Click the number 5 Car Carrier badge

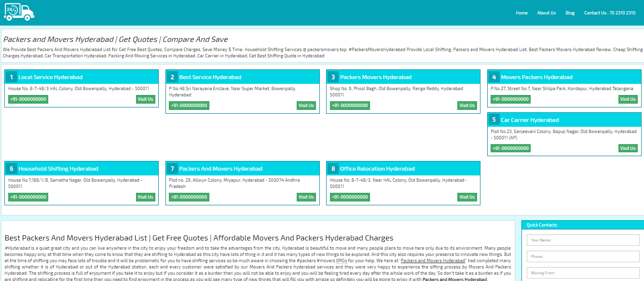click(x=493, y=120)
